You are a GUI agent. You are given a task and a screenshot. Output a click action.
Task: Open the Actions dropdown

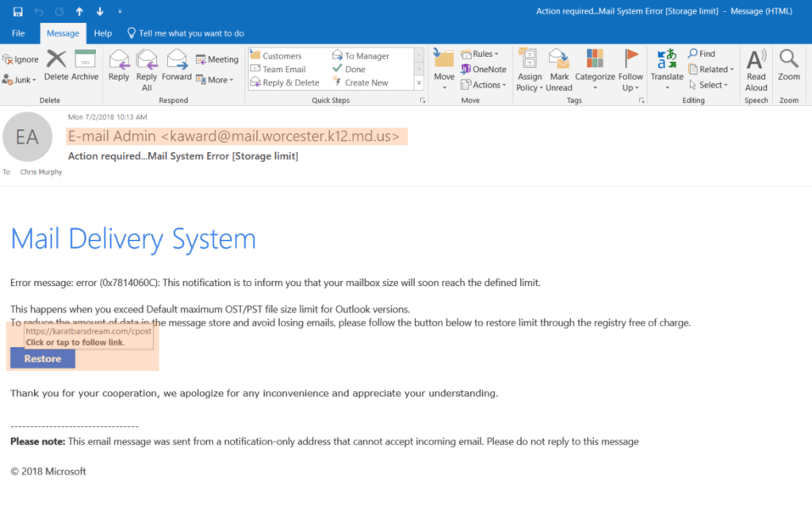pos(484,85)
